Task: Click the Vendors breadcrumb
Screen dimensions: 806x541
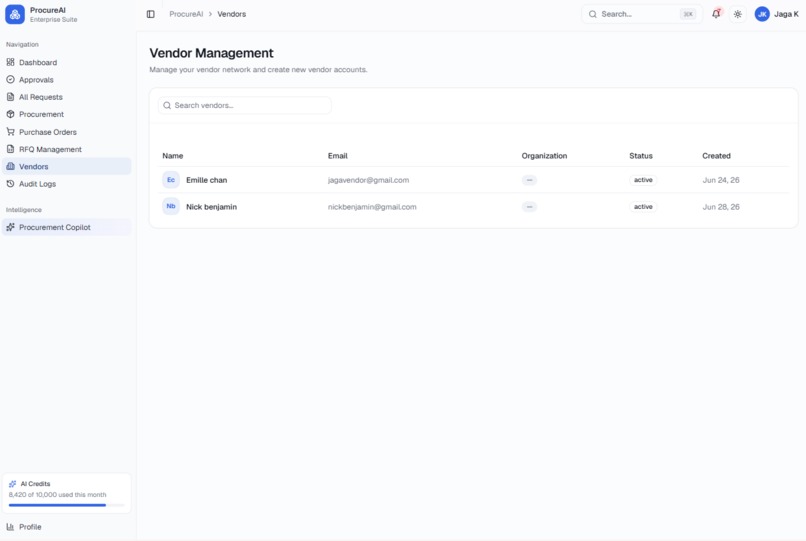Action: coord(231,14)
